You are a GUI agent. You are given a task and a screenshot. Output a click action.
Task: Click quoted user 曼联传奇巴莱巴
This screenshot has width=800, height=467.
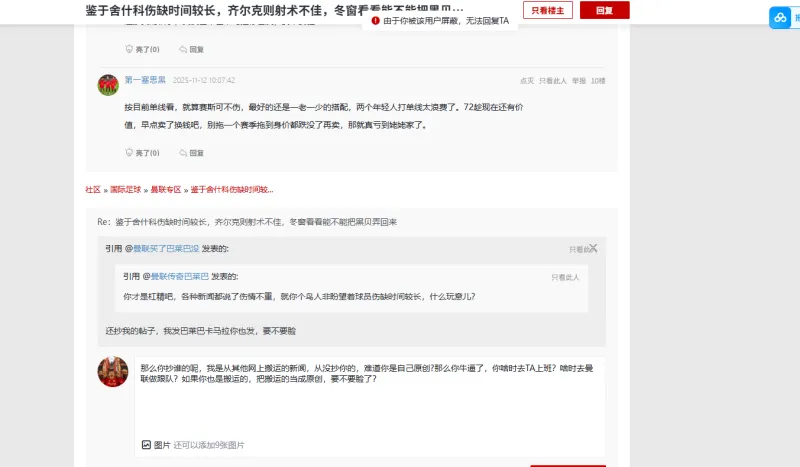tap(180, 276)
